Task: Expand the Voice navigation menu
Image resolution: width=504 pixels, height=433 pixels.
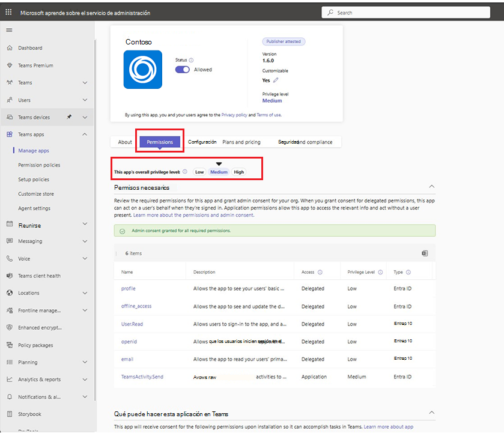Action: [85, 258]
